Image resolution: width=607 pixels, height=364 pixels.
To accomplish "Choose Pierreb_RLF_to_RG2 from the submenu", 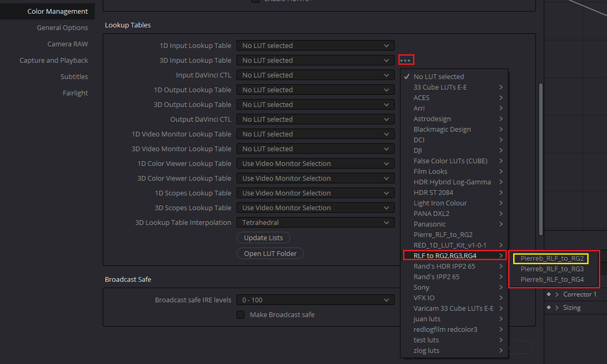I will click(552, 258).
